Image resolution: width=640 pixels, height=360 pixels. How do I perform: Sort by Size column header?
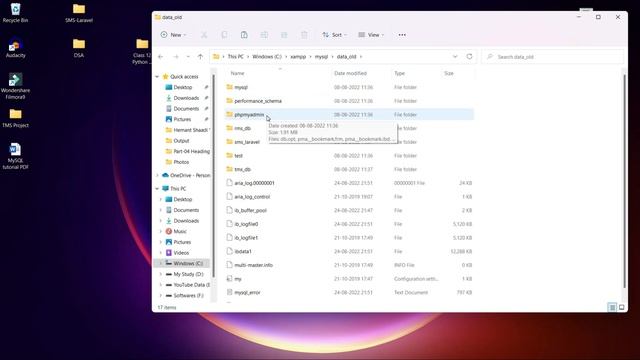tap(449, 73)
